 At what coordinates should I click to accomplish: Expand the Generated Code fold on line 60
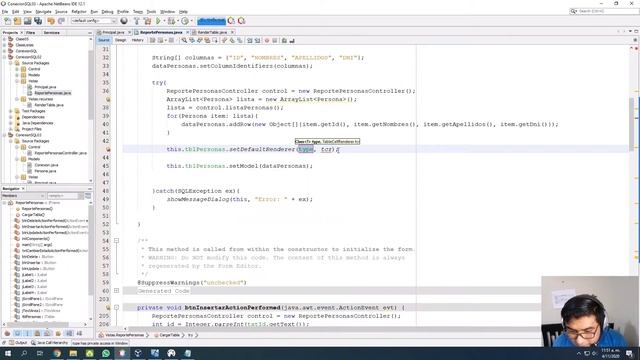[x=116, y=291]
